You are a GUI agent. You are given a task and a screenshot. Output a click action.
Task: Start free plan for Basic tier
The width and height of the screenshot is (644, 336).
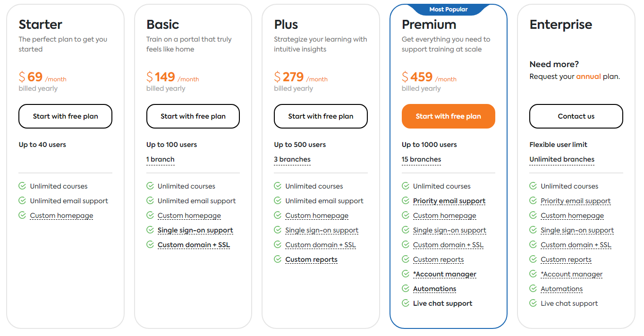193,116
